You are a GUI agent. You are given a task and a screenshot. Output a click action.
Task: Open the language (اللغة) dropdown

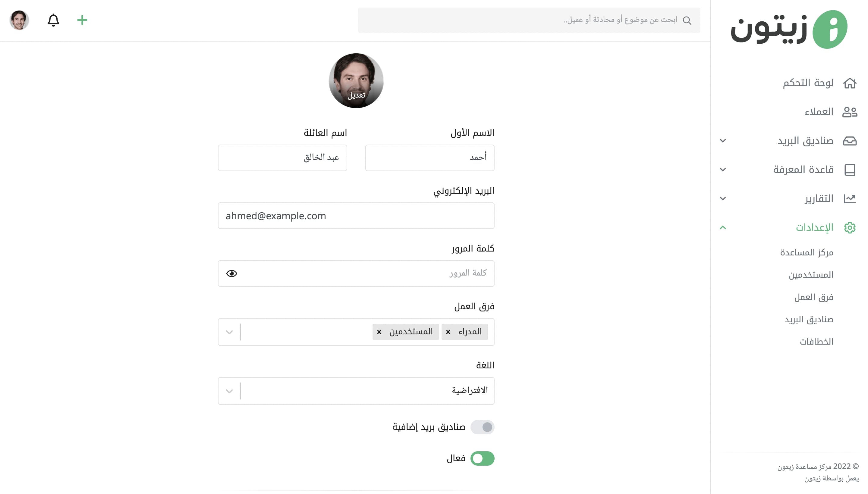[356, 391]
